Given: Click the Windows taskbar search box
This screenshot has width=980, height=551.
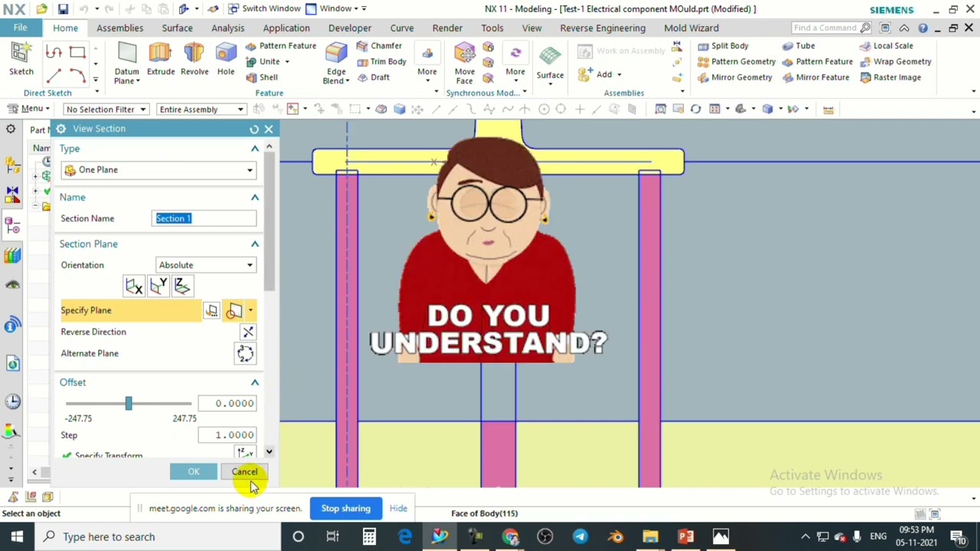Looking at the screenshot, I should coord(158,537).
